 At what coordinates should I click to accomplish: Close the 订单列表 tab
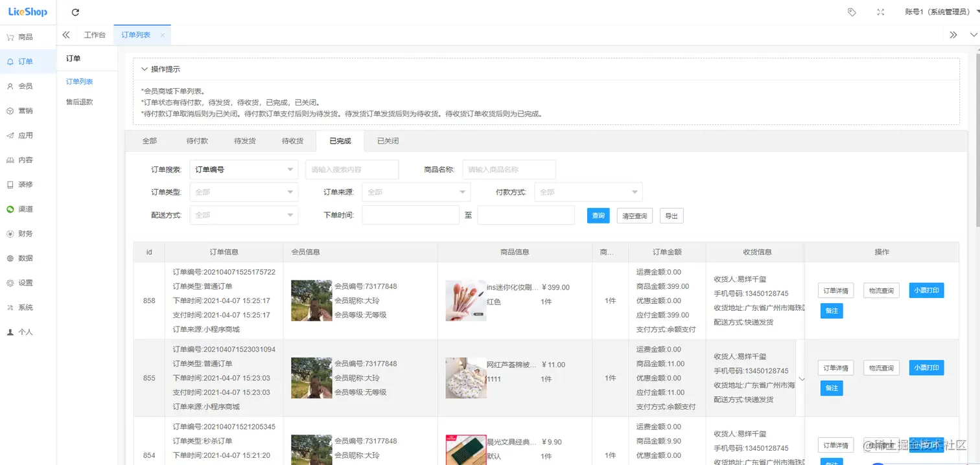pos(163,35)
